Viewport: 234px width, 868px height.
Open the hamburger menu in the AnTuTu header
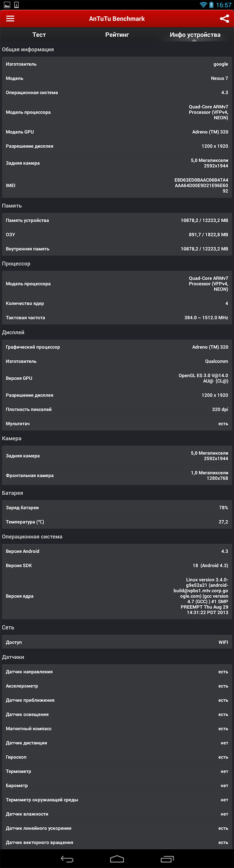pyautogui.click(x=10, y=19)
